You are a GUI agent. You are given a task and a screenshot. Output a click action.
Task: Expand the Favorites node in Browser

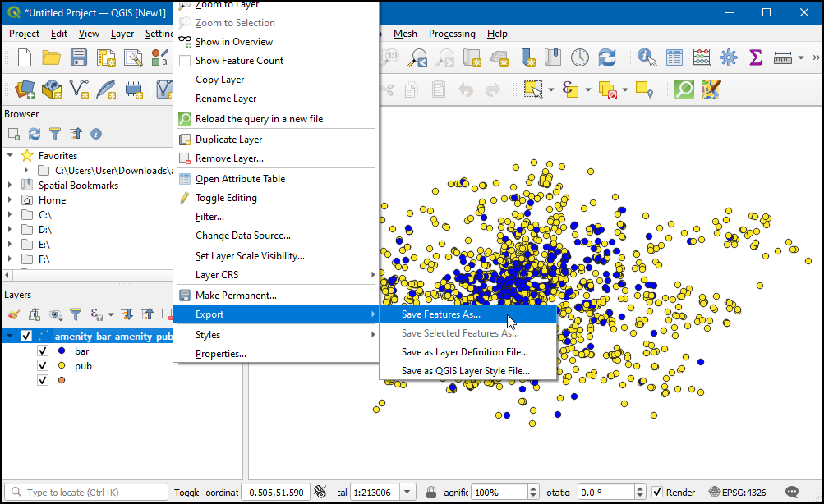pyautogui.click(x=10, y=155)
